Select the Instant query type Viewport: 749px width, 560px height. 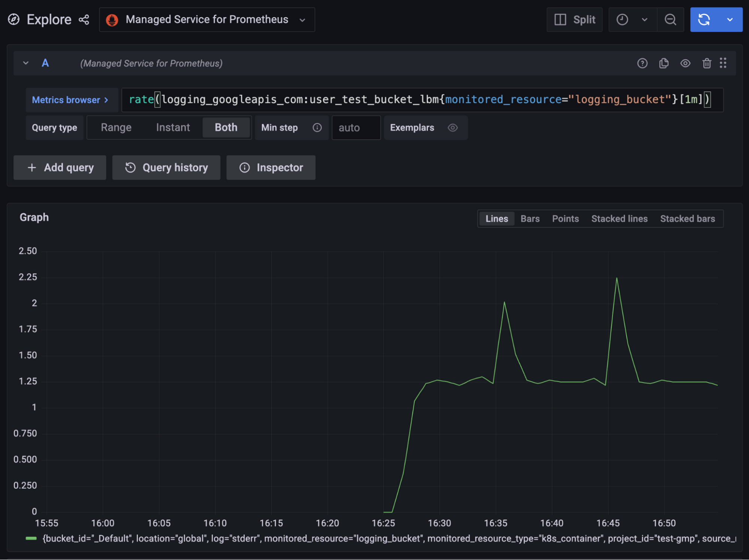pyautogui.click(x=173, y=128)
